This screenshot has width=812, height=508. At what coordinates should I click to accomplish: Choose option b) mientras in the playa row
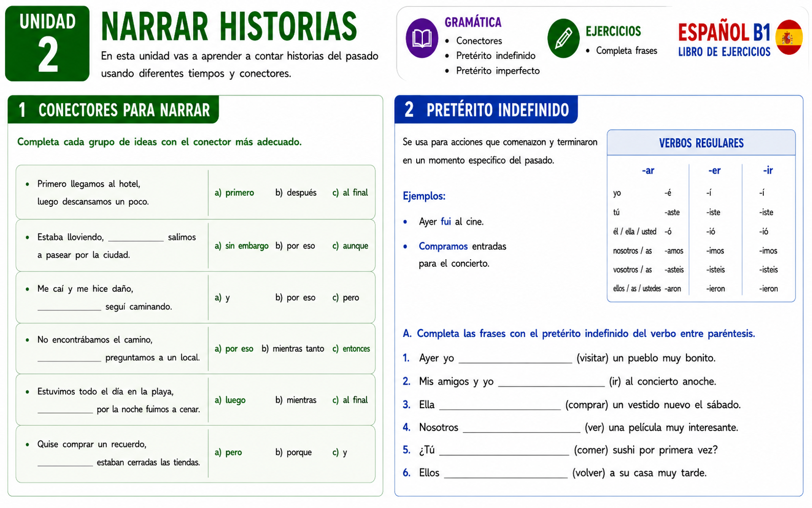[296, 400]
